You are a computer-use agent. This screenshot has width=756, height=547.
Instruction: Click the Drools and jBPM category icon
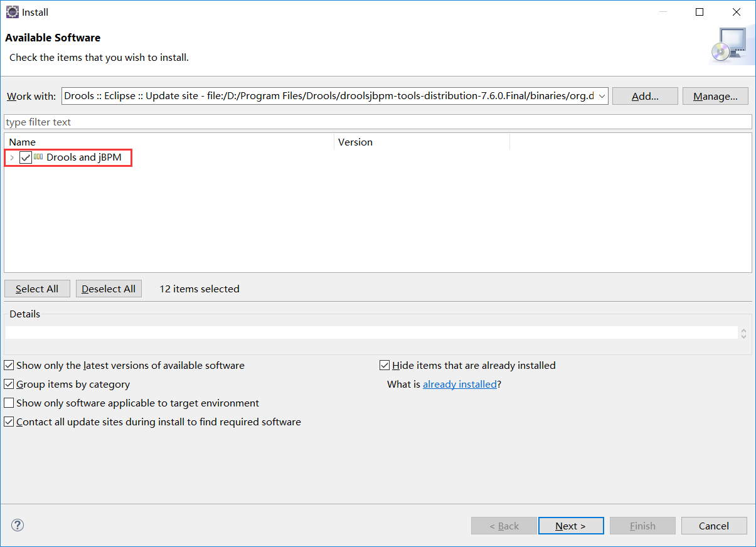tap(38, 157)
